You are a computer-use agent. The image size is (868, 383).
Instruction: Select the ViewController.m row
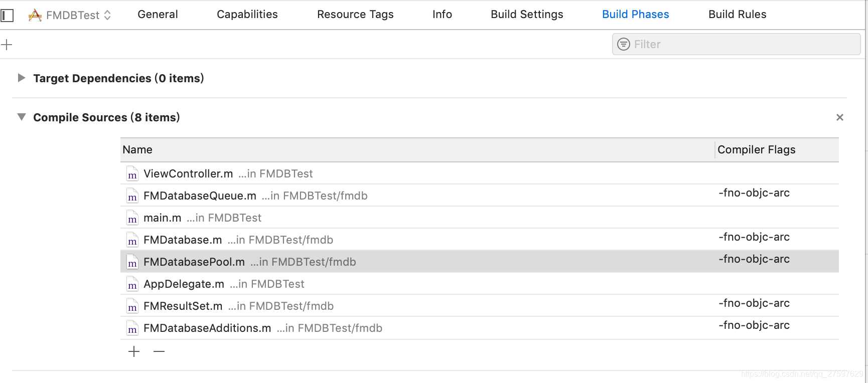coord(479,173)
